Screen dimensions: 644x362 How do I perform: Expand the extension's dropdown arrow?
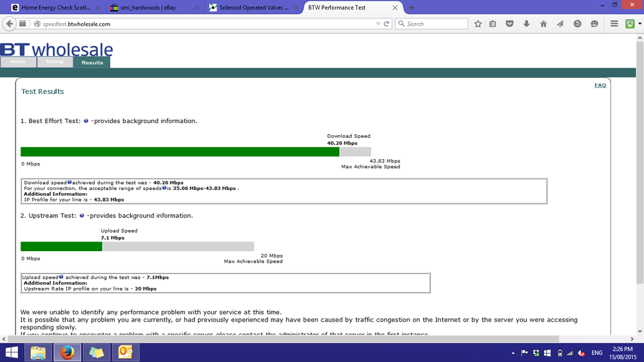coord(640,24)
